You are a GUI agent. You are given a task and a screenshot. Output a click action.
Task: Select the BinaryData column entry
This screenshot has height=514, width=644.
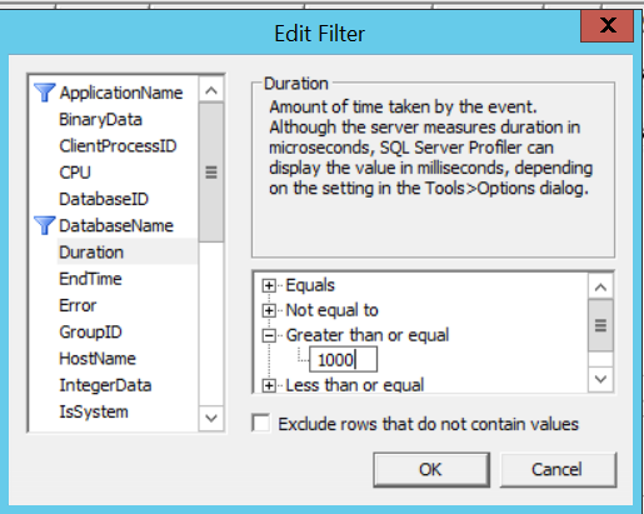(101, 120)
